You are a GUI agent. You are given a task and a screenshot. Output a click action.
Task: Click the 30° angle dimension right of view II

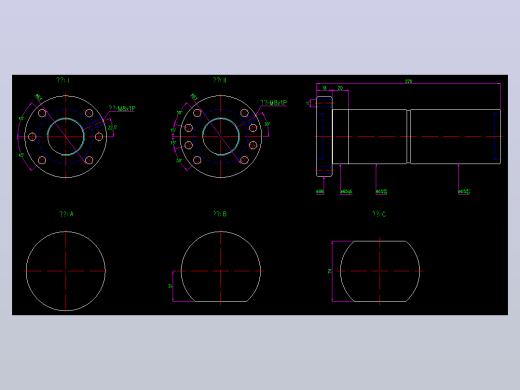pos(267,124)
